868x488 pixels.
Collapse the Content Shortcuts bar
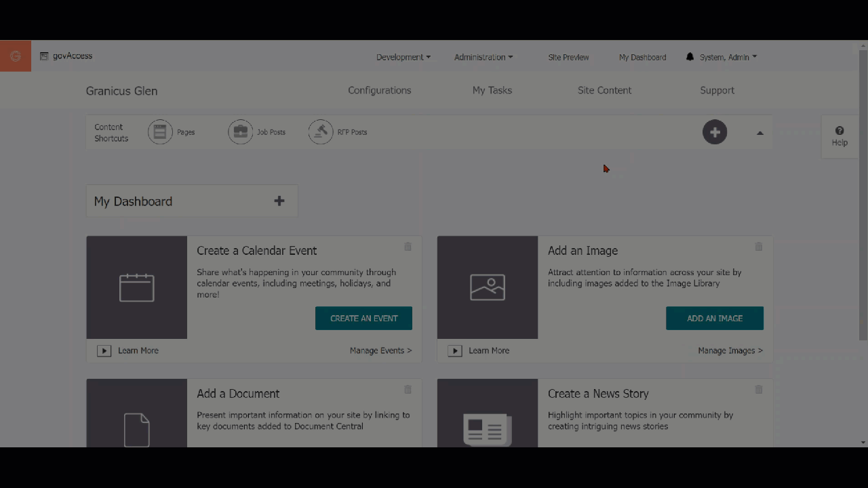[x=760, y=133]
